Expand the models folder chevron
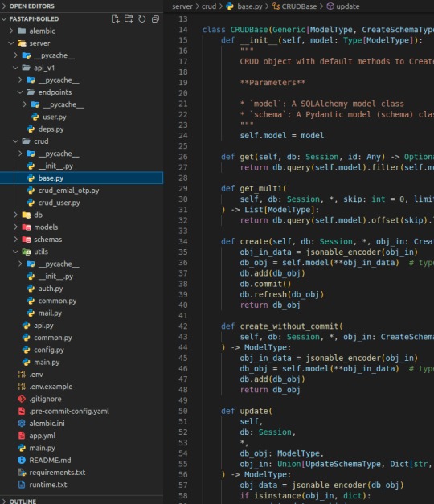The width and height of the screenshot is (434, 504). pyautogui.click(x=15, y=227)
